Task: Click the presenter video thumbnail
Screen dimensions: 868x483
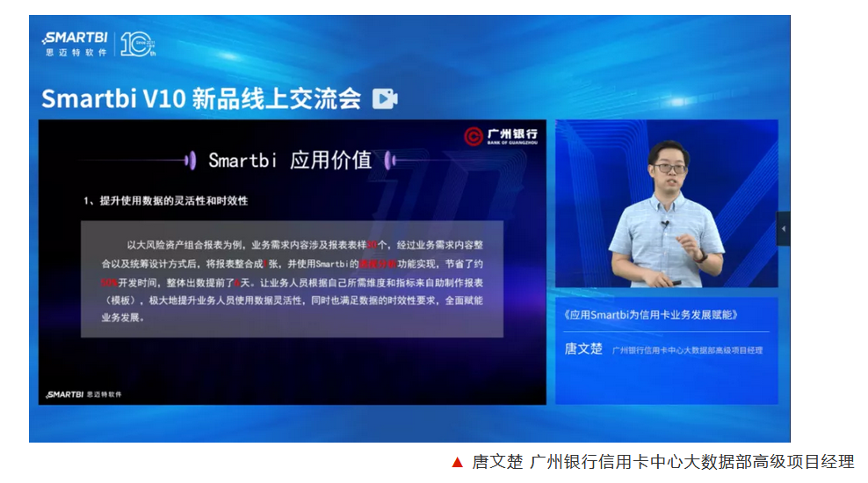Action: click(x=666, y=204)
